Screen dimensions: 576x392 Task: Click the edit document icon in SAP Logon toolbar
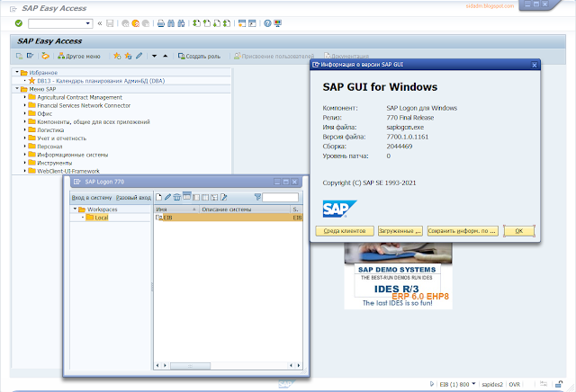tap(223, 197)
